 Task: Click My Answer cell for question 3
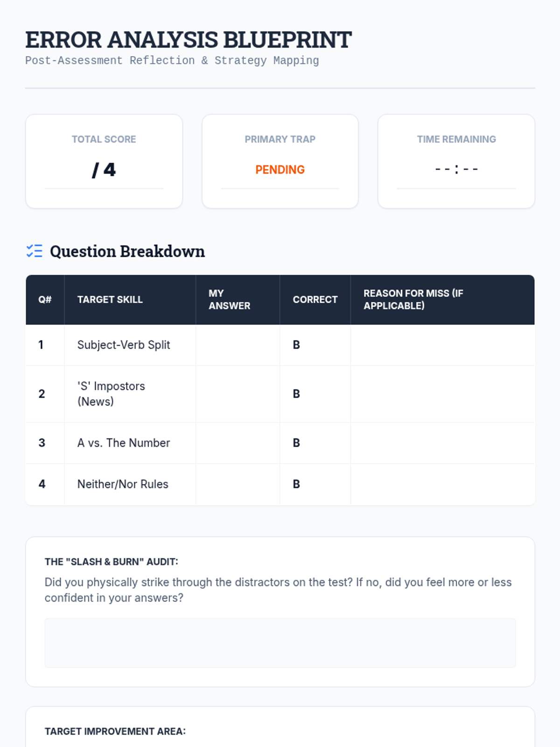click(x=238, y=443)
